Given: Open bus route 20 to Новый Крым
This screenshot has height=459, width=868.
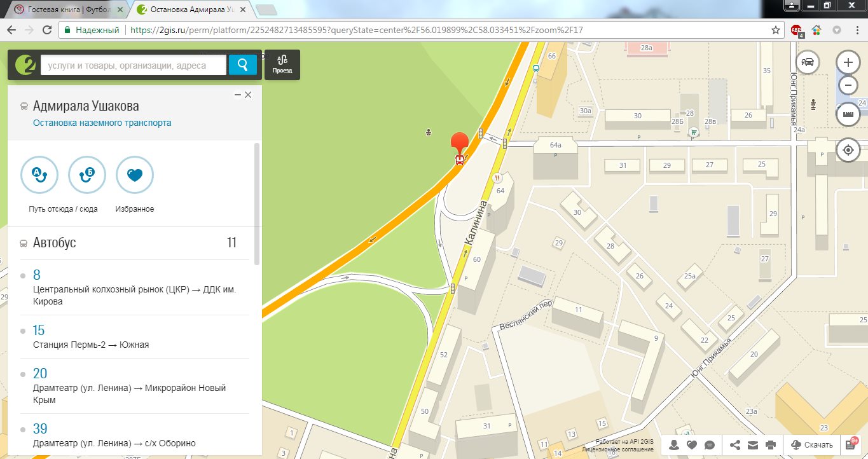Looking at the screenshot, I should pyautogui.click(x=40, y=373).
